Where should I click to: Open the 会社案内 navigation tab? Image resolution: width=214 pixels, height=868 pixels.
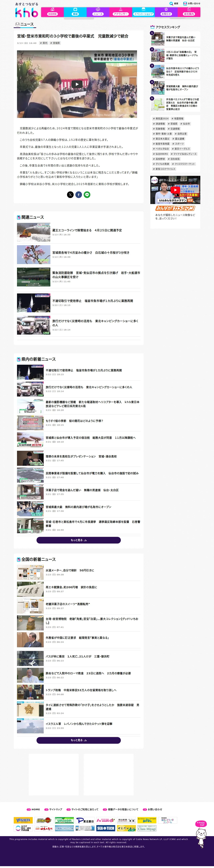[x=189, y=12]
